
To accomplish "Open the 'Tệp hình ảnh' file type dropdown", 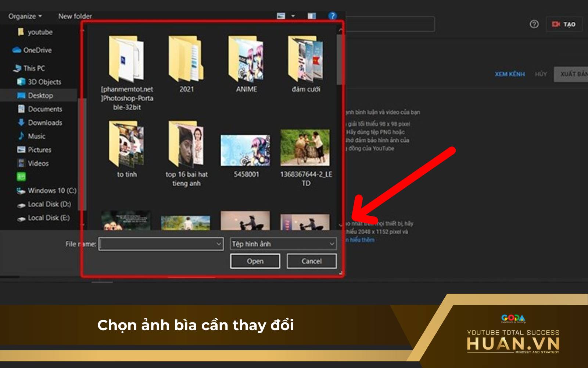I will pyautogui.click(x=333, y=244).
